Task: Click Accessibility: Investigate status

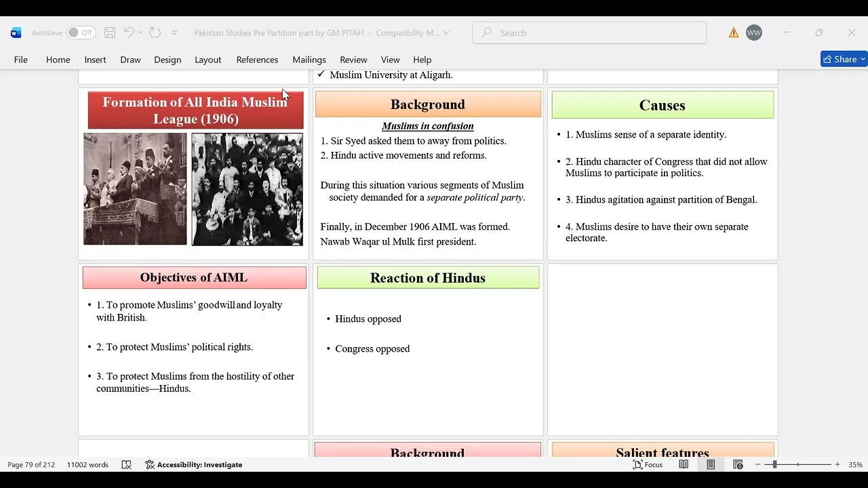Action: click(194, 464)
